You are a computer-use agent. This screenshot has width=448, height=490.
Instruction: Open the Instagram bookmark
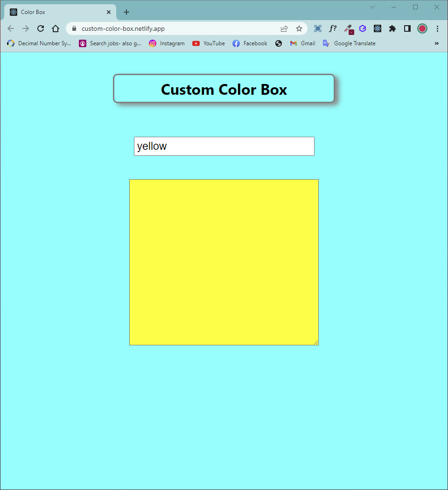tap(167, 43)
